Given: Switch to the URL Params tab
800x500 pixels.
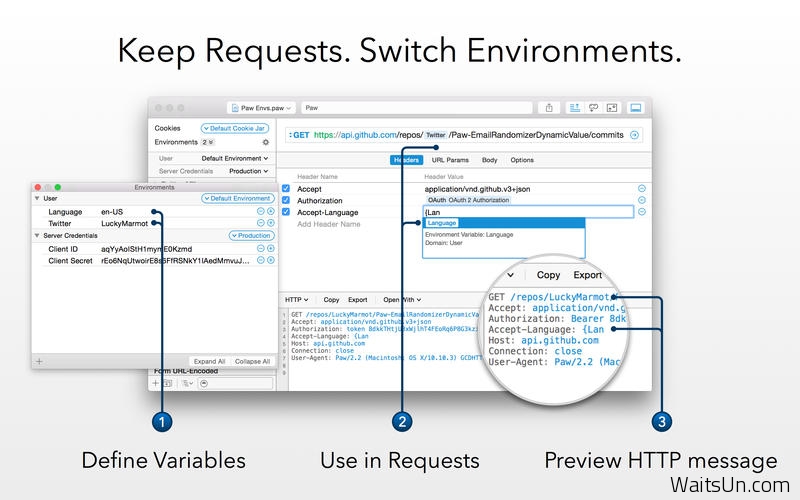Looking at the screenshot, I should [450, 160].
